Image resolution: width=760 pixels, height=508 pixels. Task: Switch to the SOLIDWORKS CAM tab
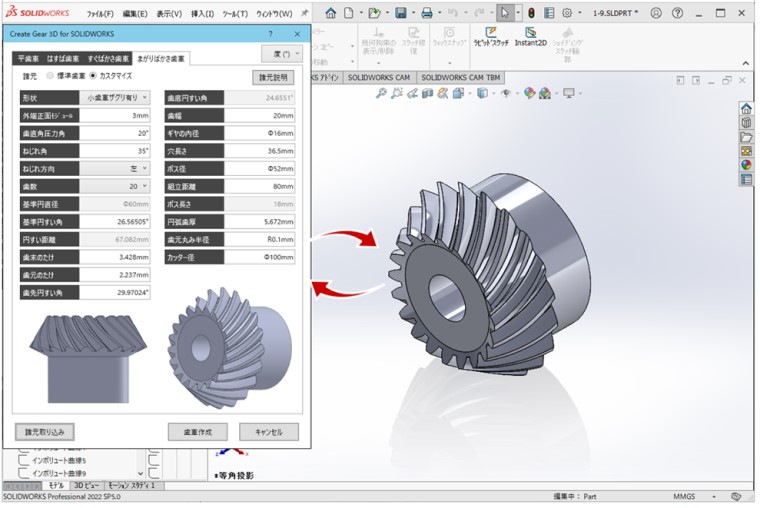point(379,78)
